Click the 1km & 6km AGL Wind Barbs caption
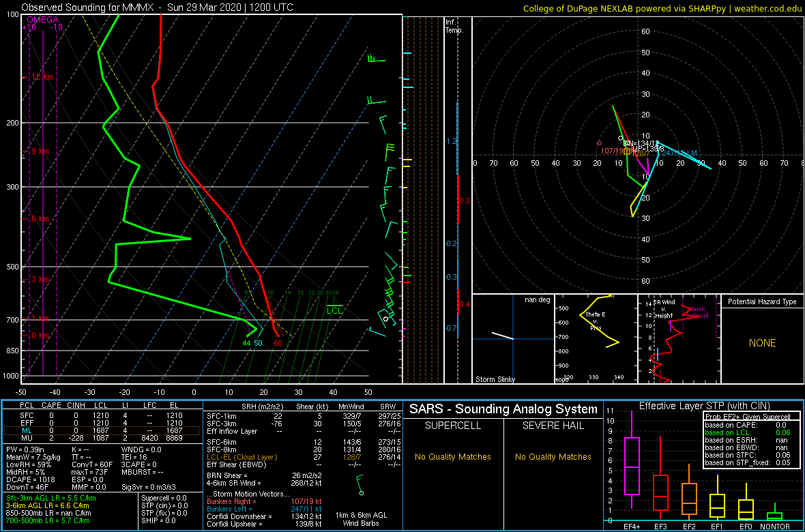This screenshot has width=805, height=532. coord(362,520)
